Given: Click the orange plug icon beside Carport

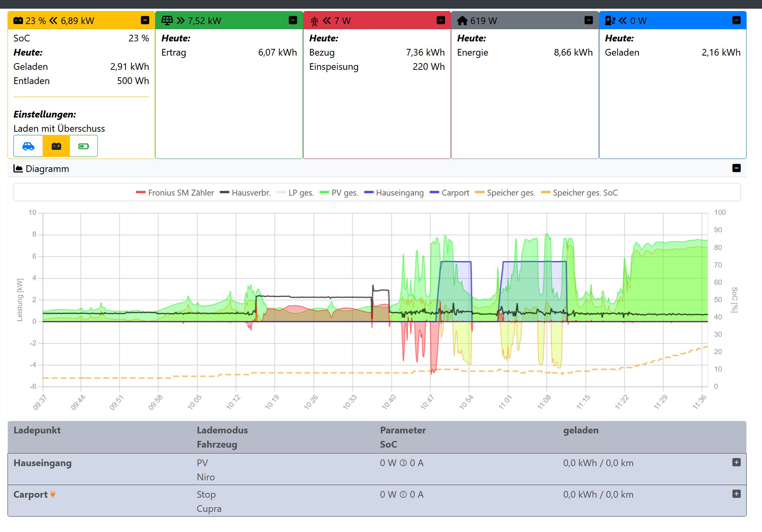Looking at the screenshot, I should point(53,494).
